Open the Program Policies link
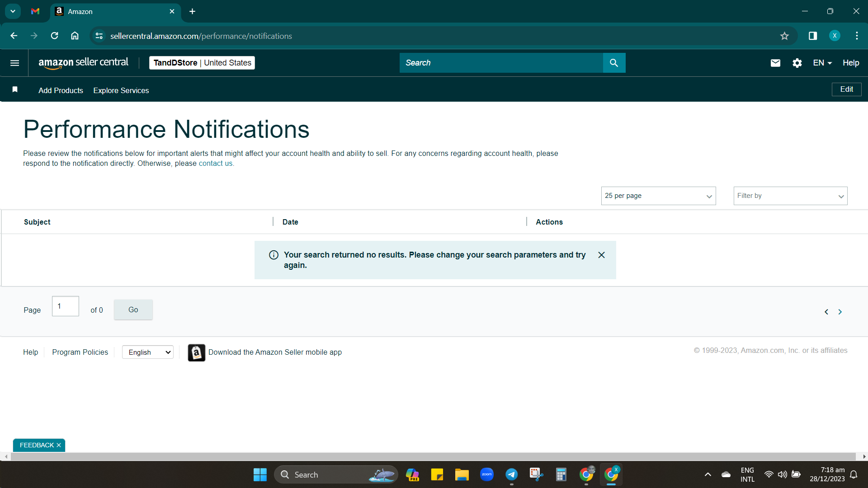This screenshot has width=868, height=488. click(x=80, y=352)
